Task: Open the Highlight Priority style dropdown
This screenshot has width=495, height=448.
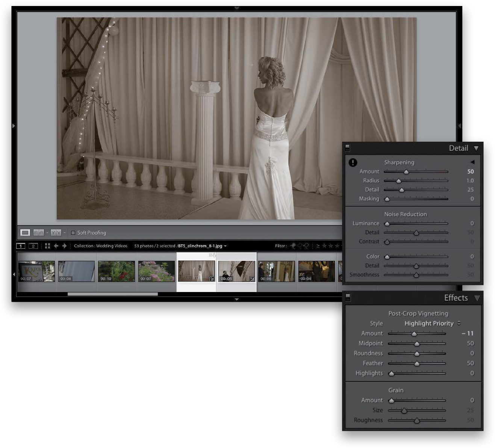Action: point(432,323)
